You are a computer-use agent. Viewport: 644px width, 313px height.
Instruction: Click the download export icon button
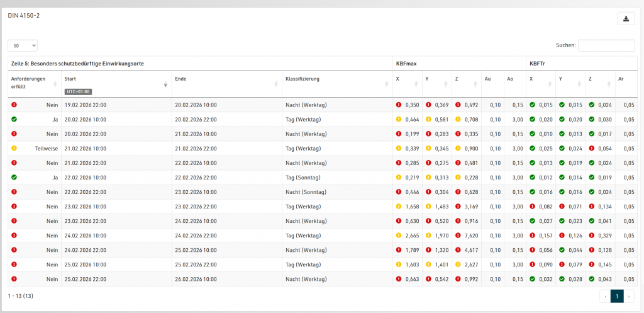(626, 19)
